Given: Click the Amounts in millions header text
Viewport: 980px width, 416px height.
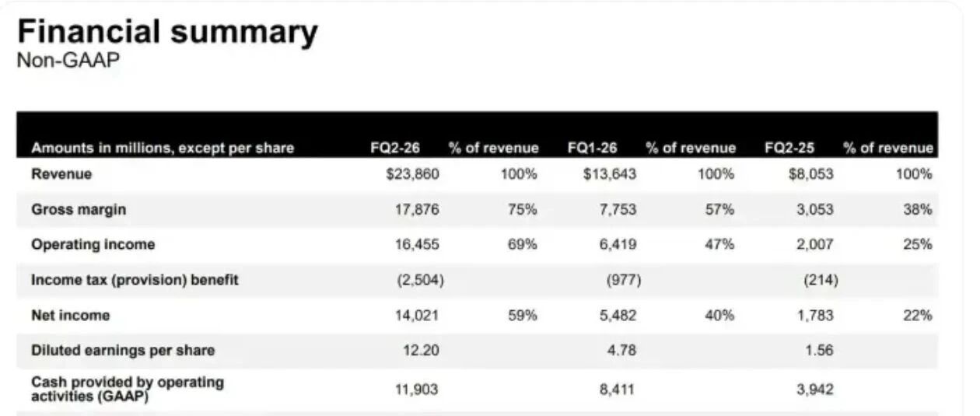Looking at the screenshot, I should (x=163, y=148).
